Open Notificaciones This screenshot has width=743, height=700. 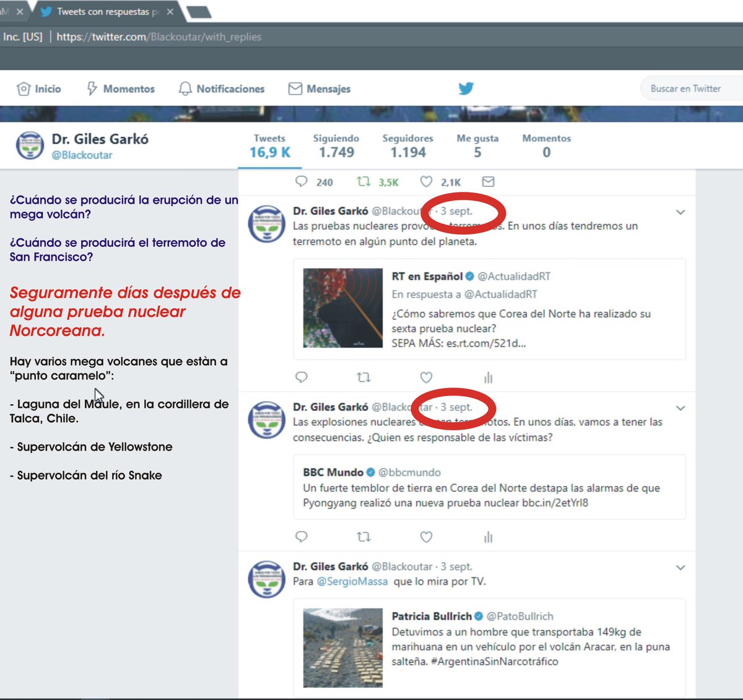coord(222,89)
